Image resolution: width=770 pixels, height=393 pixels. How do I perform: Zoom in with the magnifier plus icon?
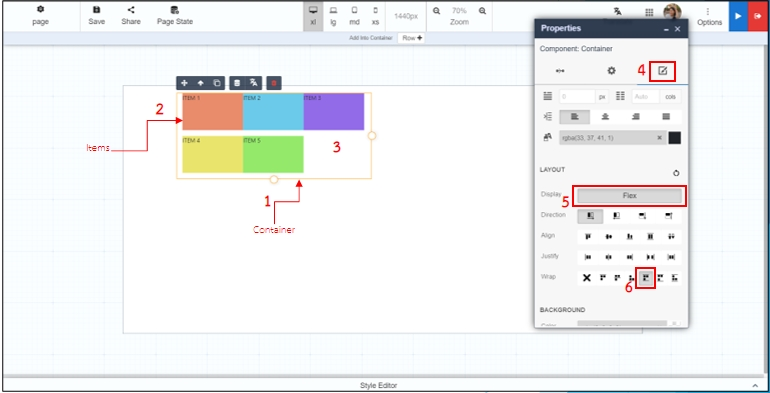click(x=482, y=10)
